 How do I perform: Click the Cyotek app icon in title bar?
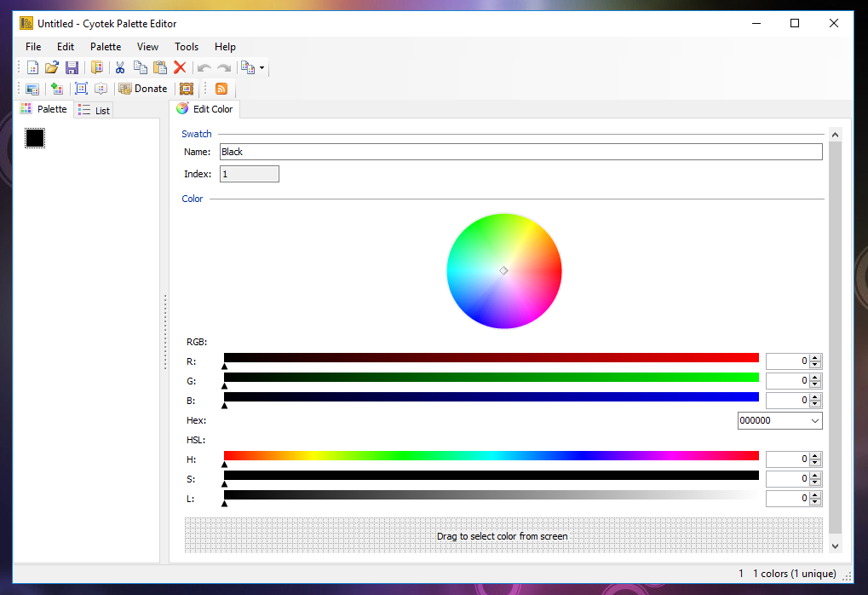pos(26,23)
